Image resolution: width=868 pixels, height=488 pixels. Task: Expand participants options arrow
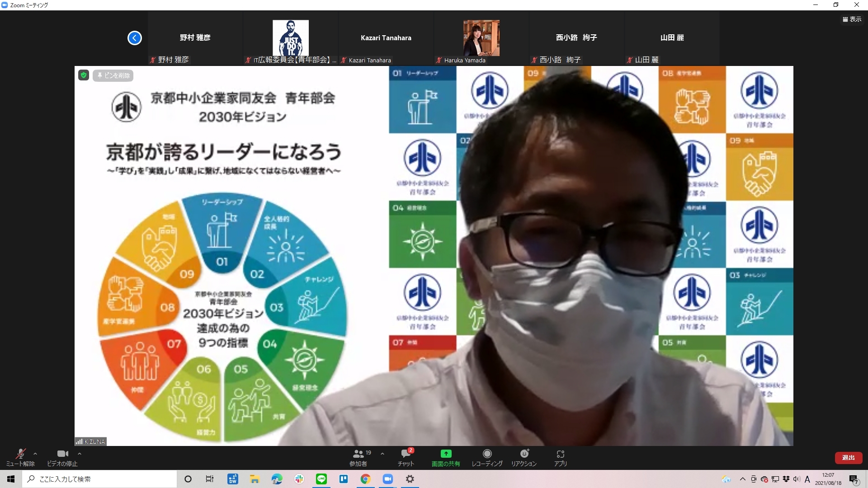[382, 454]
